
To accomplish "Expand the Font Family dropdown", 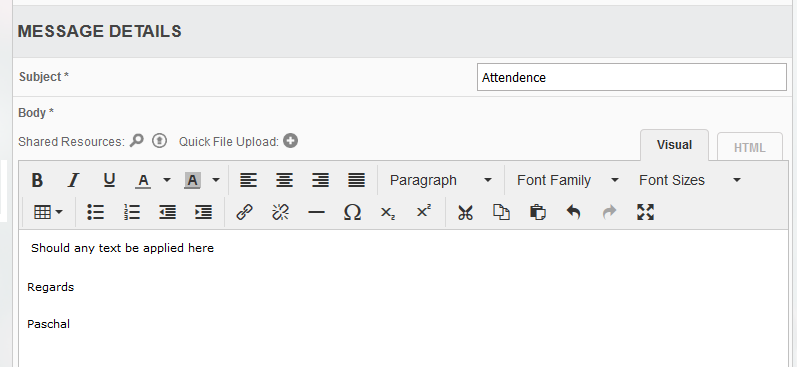I will pyautogui.click(x=567, y=180).
